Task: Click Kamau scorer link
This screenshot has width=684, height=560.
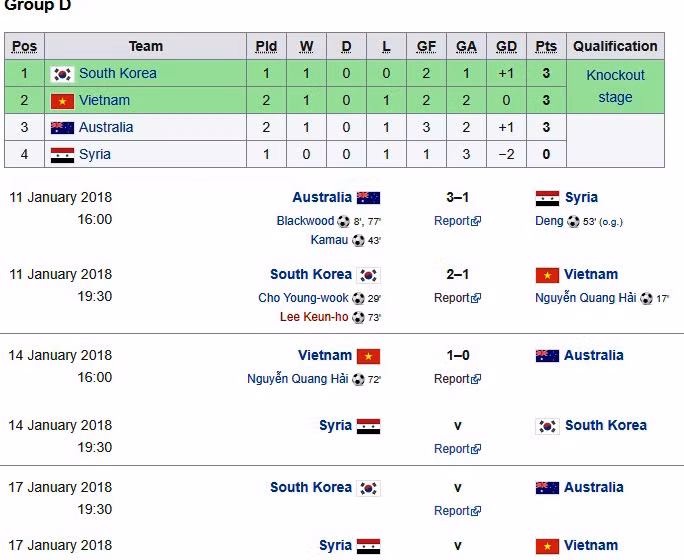Action: point(329,240)
